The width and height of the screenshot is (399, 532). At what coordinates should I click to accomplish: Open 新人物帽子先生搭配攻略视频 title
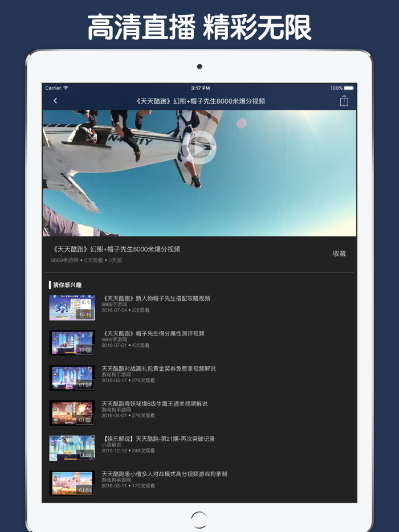pos(156,298)
